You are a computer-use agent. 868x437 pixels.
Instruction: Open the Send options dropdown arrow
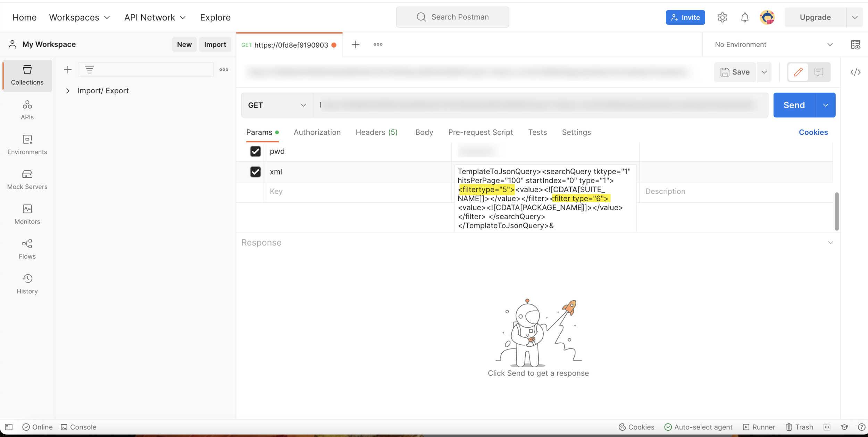tap(825, 105)
